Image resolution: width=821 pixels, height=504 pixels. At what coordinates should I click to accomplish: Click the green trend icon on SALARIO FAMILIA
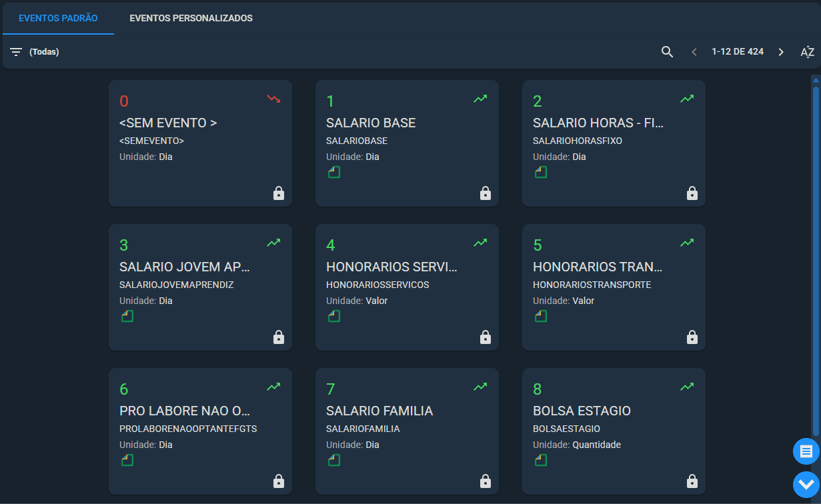480,387
